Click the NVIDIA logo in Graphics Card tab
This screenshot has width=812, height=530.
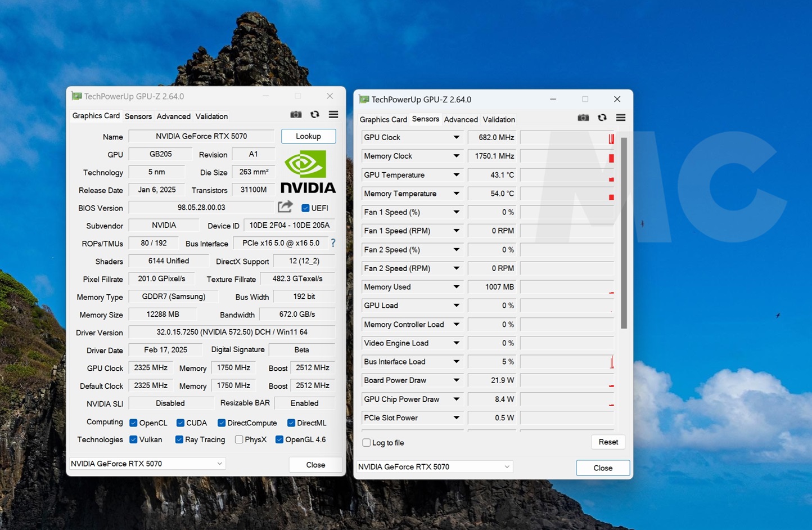308,172
